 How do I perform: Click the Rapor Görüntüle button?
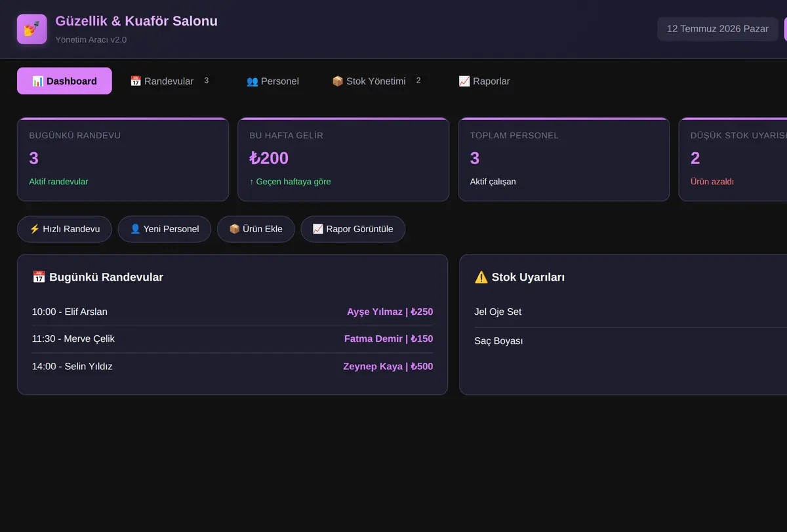[353, 229]
